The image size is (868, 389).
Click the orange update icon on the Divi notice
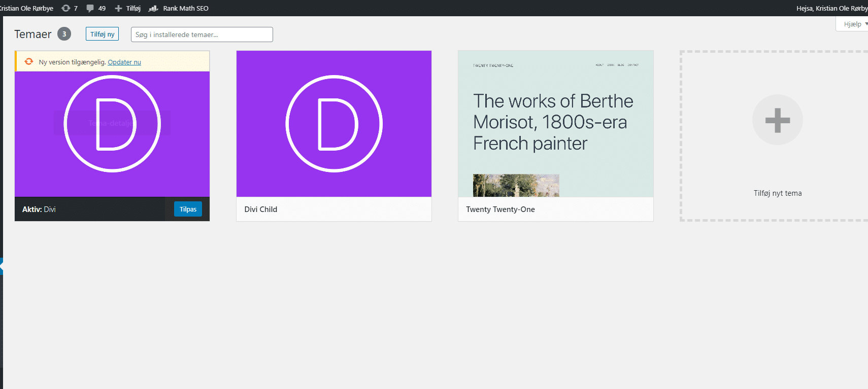point(29,61)
